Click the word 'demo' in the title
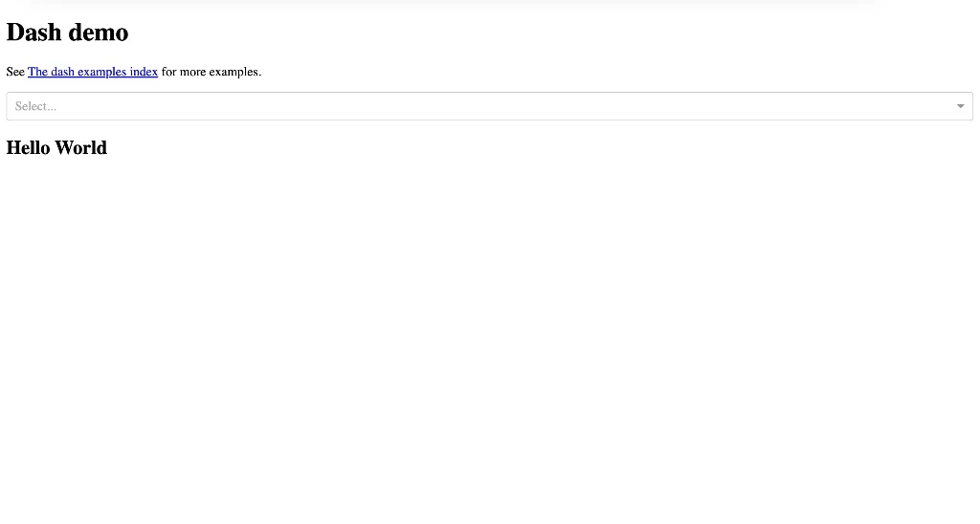 pyautogui.click(x=99, y=33)
